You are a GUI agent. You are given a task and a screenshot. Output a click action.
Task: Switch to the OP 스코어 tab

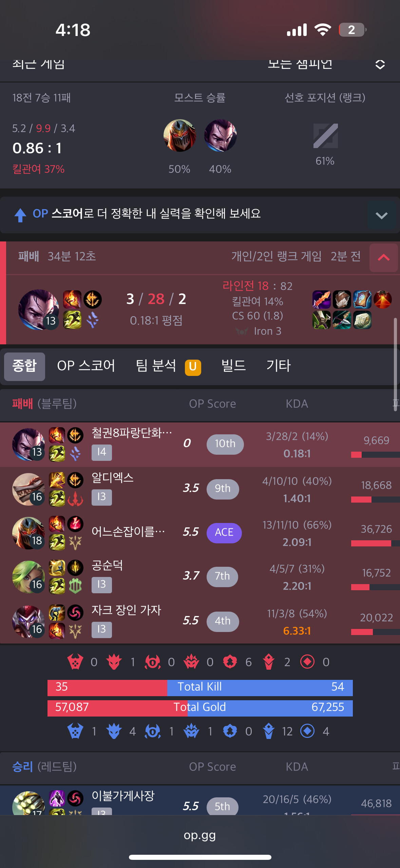[86, 366]
